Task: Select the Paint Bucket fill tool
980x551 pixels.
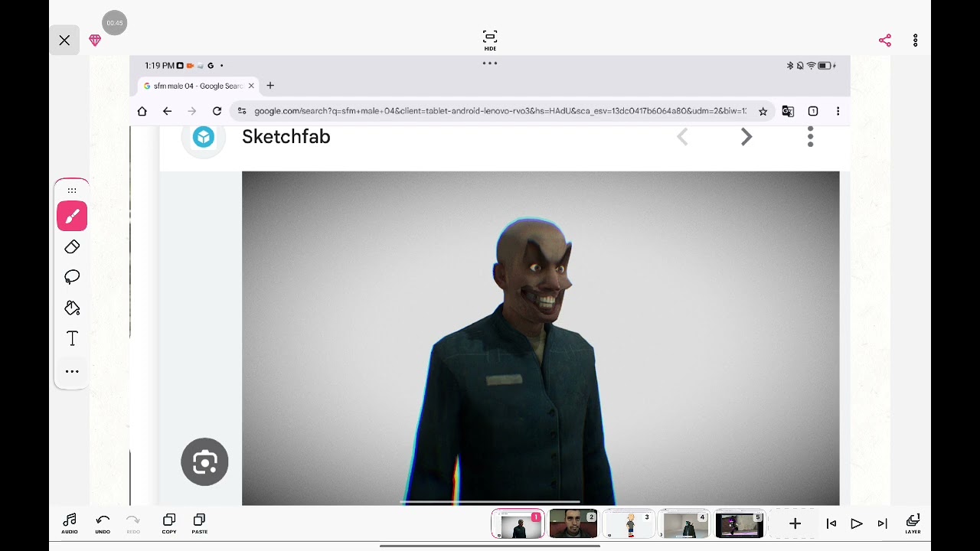Action: [72, 308]
